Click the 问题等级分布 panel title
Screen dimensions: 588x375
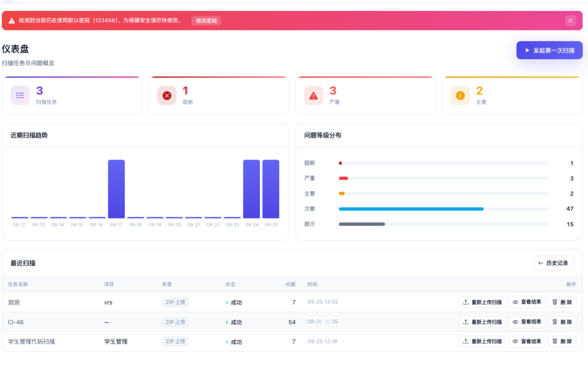(x=323, y=136)
